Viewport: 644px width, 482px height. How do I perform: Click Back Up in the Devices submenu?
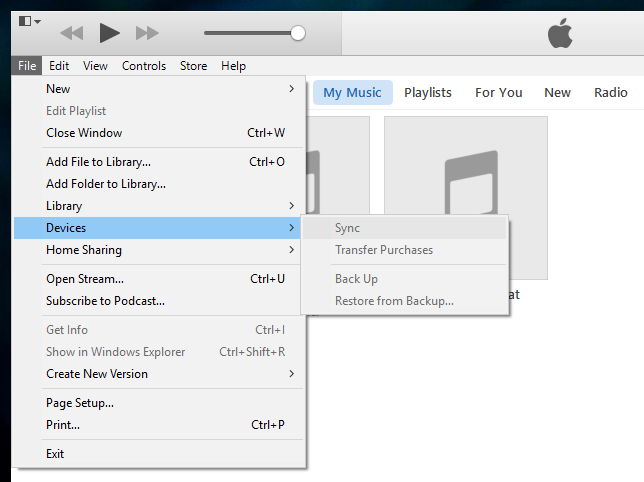[x=405, y=279]
